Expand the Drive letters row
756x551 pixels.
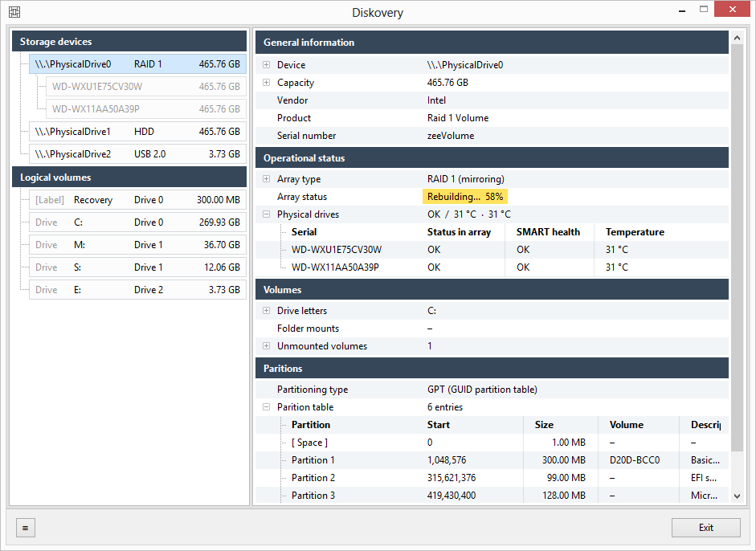(266, 311)
